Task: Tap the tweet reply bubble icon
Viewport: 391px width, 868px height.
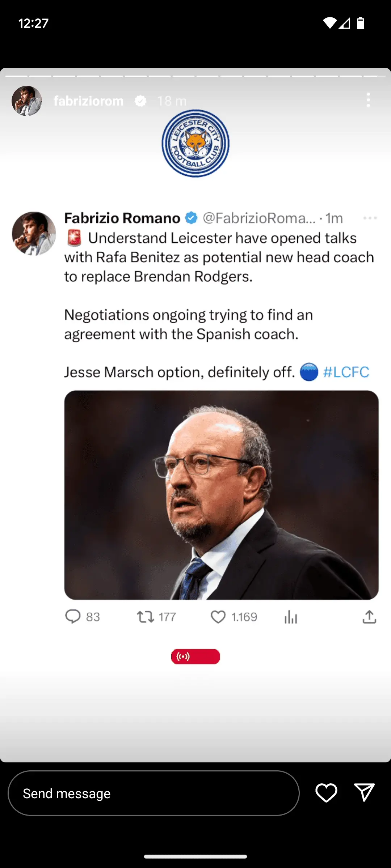Action: click(x=73, y=617)
